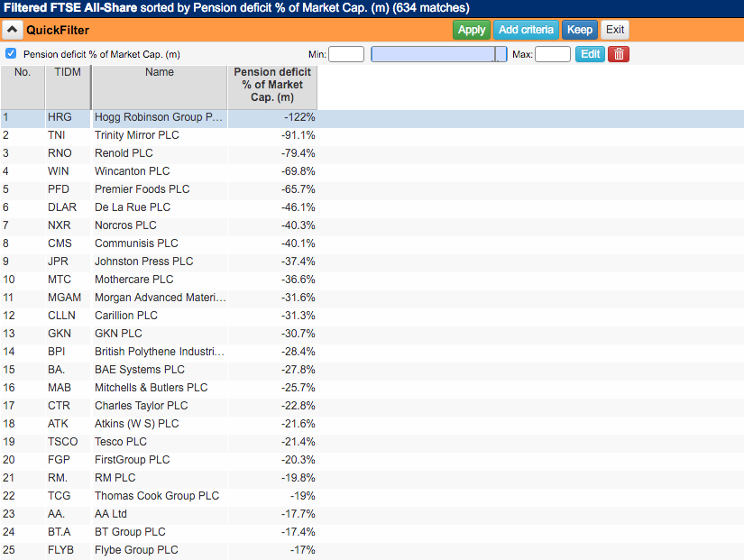Select BAE Systems PLC

point(140,370)
